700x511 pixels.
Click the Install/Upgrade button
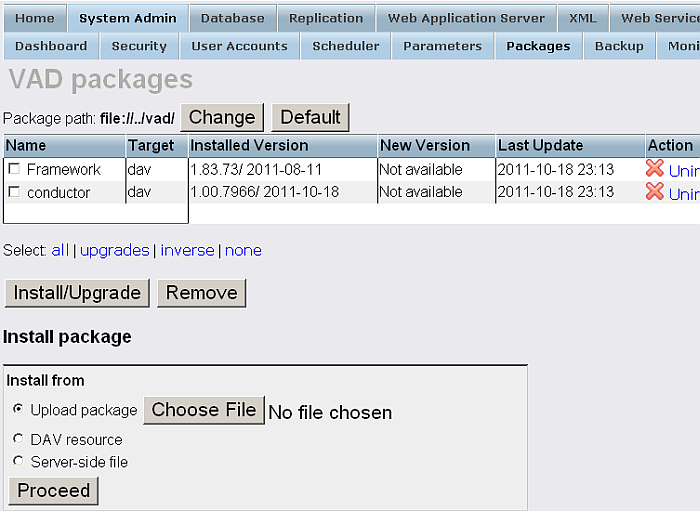pos(77,293)
